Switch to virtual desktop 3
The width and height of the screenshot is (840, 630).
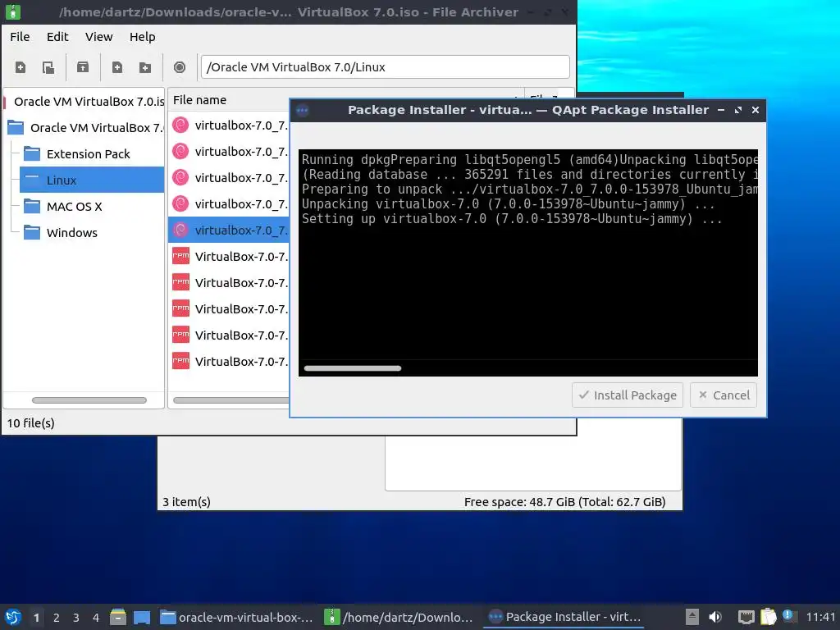tap(76, 618)
